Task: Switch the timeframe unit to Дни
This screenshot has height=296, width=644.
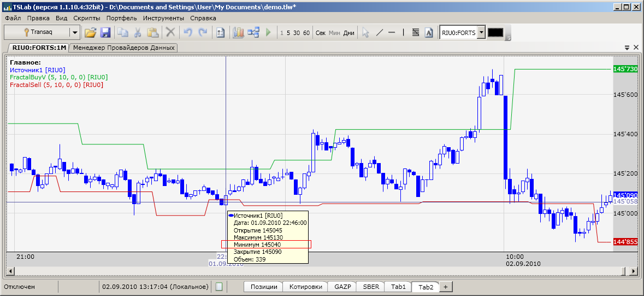Action: 348,33
